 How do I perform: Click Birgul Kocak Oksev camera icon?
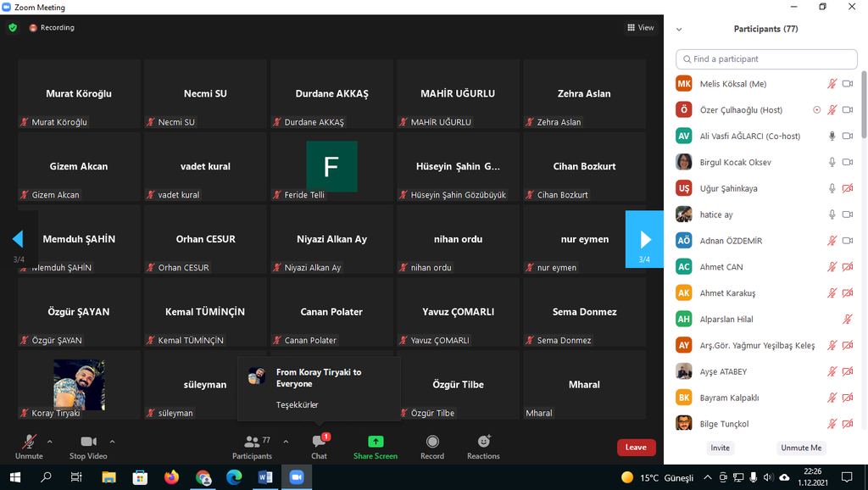pos(848,162)
